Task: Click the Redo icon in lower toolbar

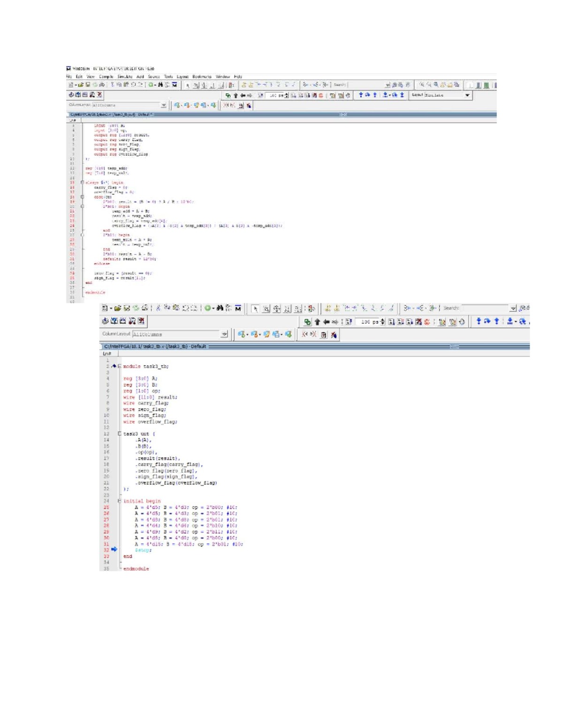Action: click(x=193, y=308)
